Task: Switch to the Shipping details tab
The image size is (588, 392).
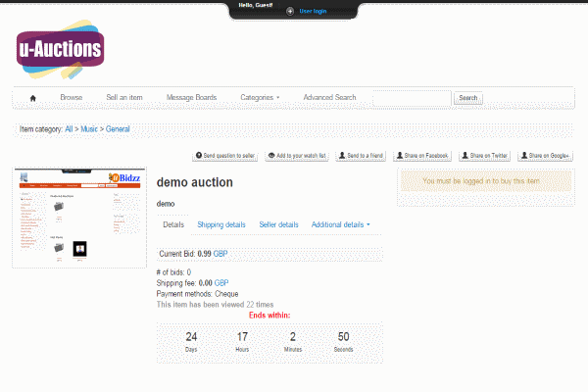Action: tap(221, 224)
